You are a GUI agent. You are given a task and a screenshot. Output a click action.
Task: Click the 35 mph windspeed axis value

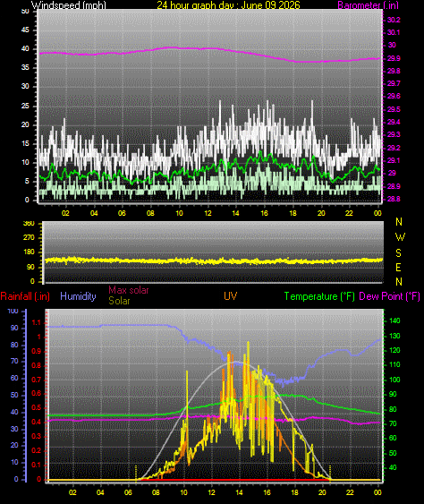tap(25, 67)
